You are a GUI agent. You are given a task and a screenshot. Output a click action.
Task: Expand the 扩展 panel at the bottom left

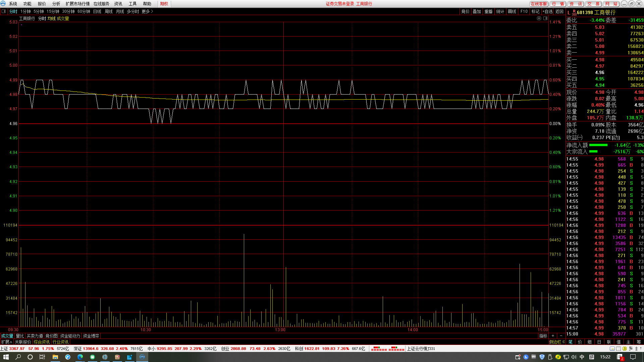click(x=6, y=342)
